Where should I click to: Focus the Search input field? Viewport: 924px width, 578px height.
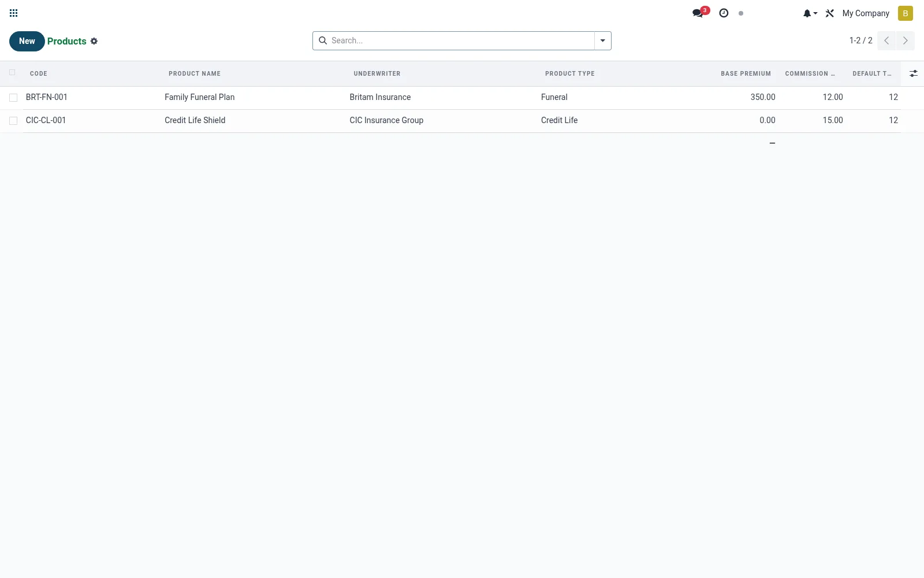point(461,40)
